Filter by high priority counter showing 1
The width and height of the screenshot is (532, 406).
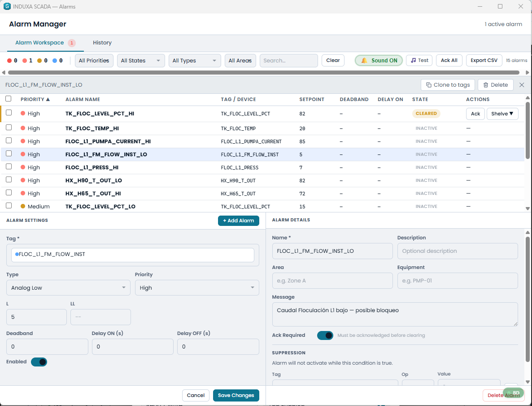pos(27,61)
